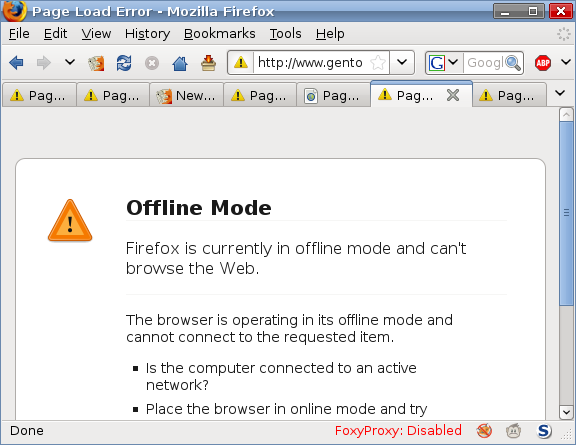Open the History menu
Screen dimensions: 576x445
click(x=147, y=34)
